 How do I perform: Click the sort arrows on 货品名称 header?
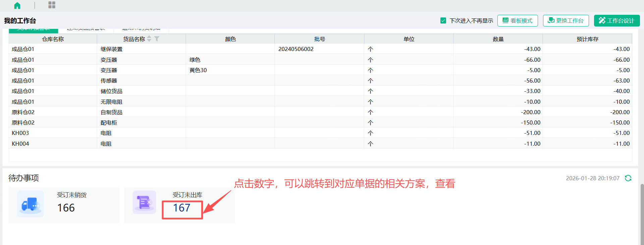click(x=149, y=39)
